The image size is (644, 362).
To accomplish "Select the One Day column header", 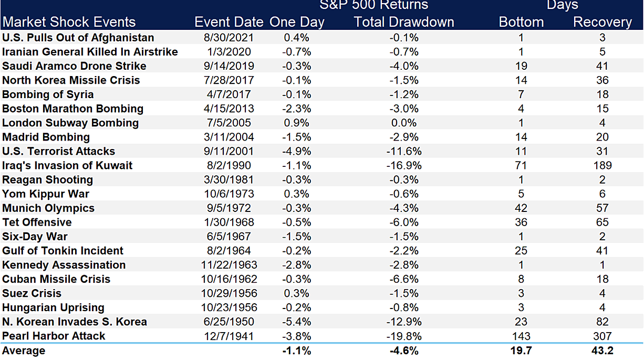I will click(297, 22).
